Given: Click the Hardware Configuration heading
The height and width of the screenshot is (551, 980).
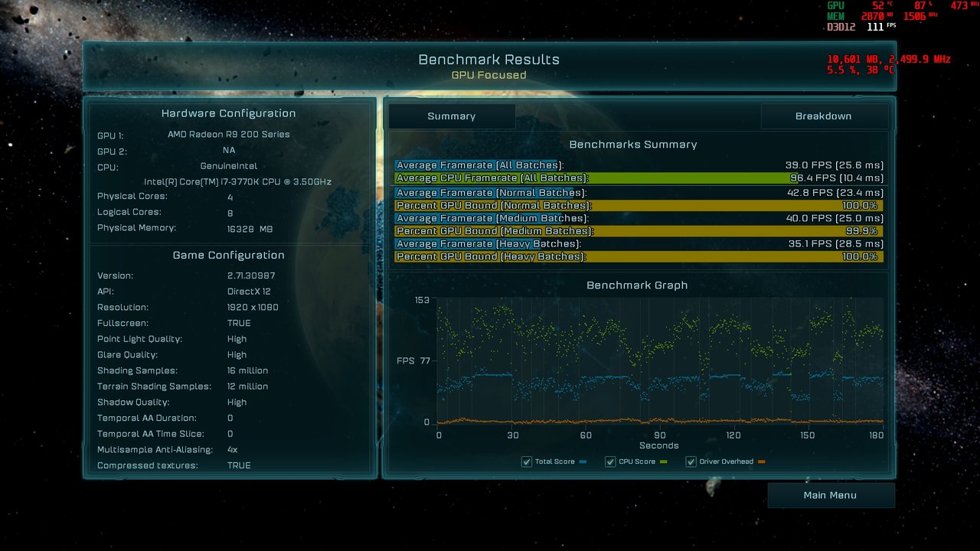Looking at the screenshot, I should (228, 113).
